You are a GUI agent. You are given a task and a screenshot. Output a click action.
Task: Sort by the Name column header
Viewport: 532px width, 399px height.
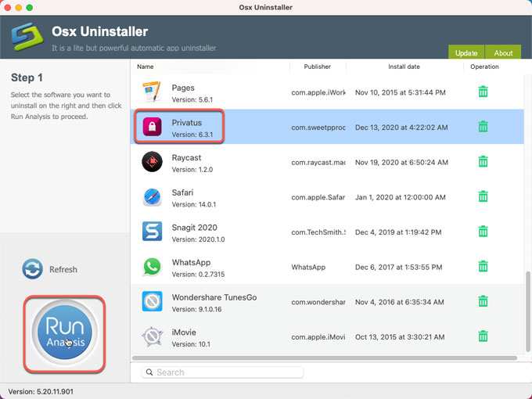pos(146,66)
